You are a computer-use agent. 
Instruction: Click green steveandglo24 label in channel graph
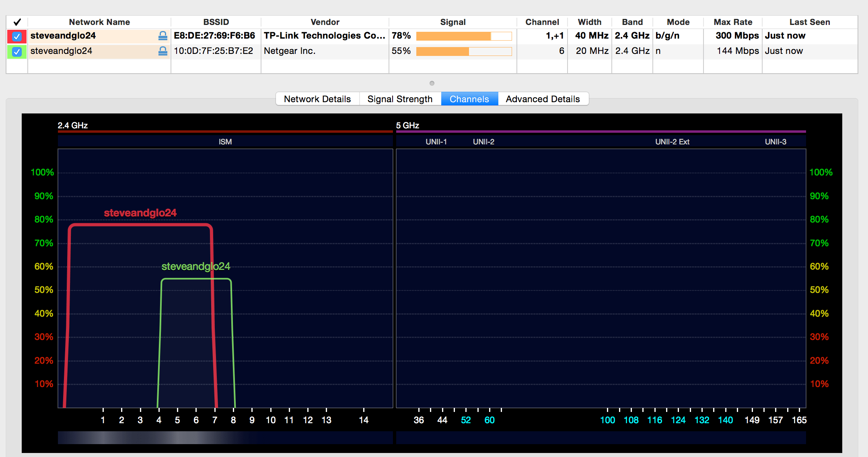point(195,266)
